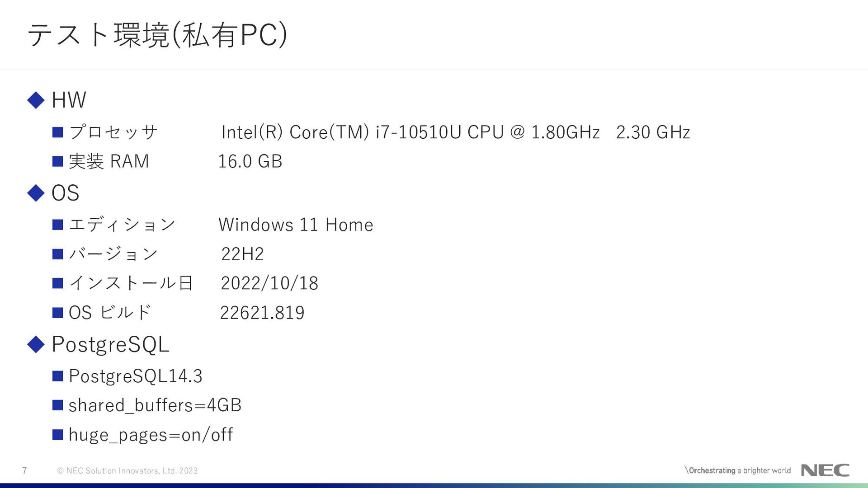Click the square bullet beside huge_pages=on/off
This screenshot has width=868, height=488.
(57, 435)
